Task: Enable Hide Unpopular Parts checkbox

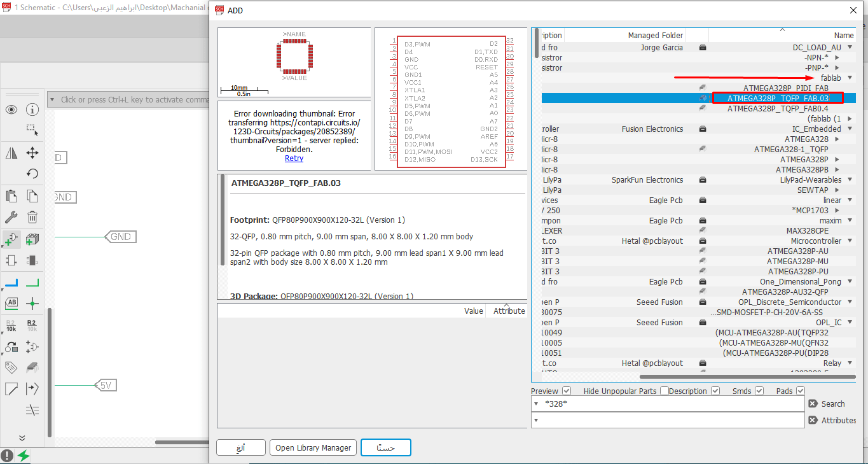Action: tap(665, 391)
